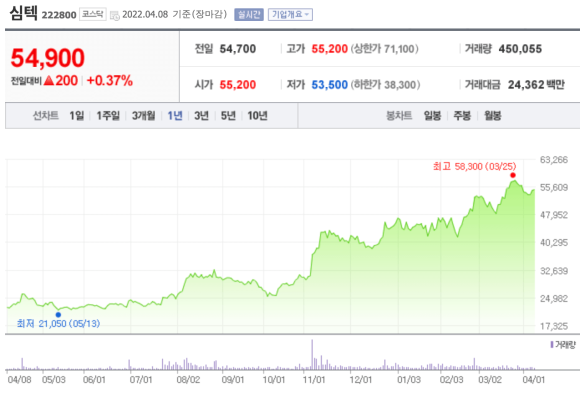Click the 코스닥 market badge
This screenshot has width=580, height=393.
click(x=93, y=14)
